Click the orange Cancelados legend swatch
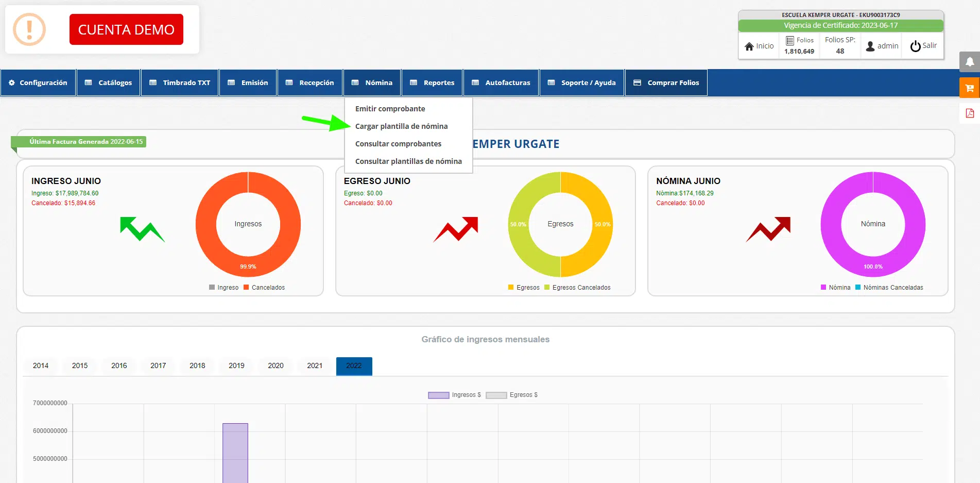Screen dimensions: 980x483 246,288
